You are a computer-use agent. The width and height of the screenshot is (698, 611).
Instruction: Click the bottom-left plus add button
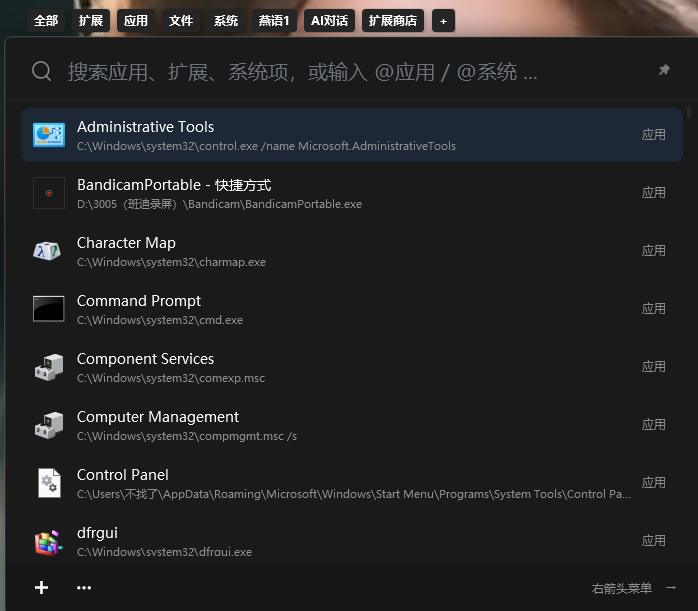pos(41,588)
